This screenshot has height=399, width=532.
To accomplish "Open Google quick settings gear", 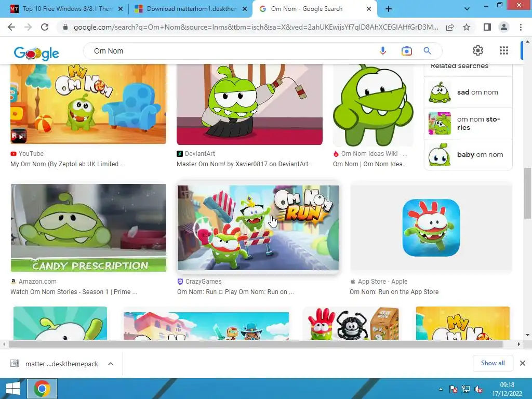I will coord(478,50).
